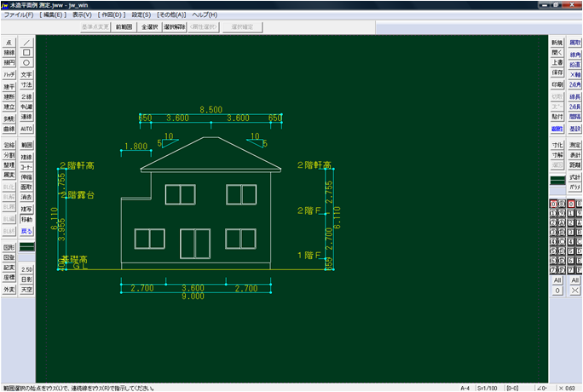The height and width of the screenshot is (392, 583).
Task: Toggle all layers with left All button
Action: coord(557,280)
